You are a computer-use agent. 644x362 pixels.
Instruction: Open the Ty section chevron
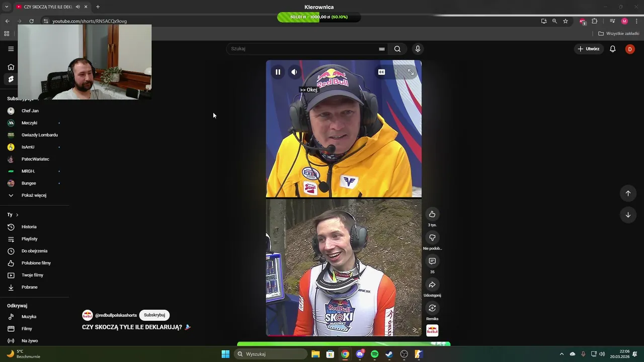click(17, 215)
